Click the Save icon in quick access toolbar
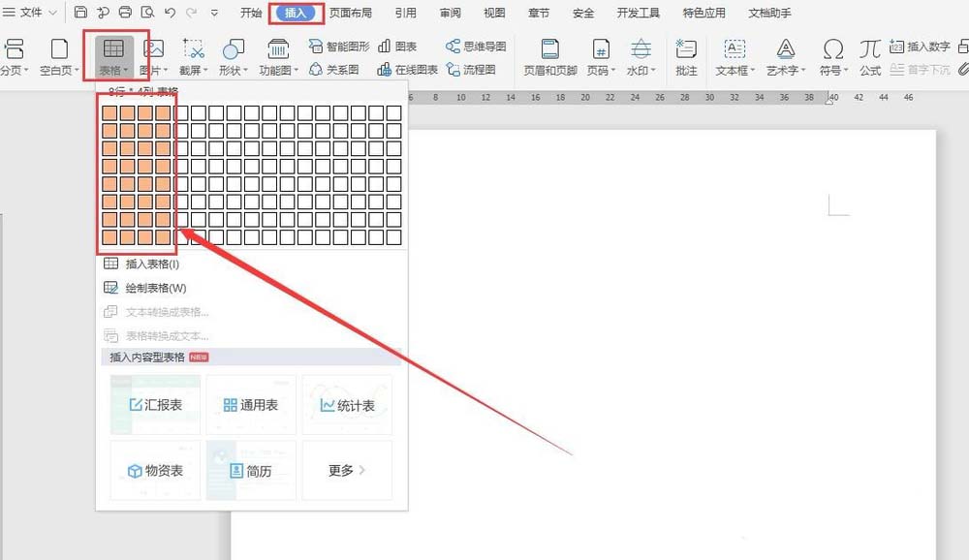This screenshot has width=969, height=560. [x=80, y=13]
